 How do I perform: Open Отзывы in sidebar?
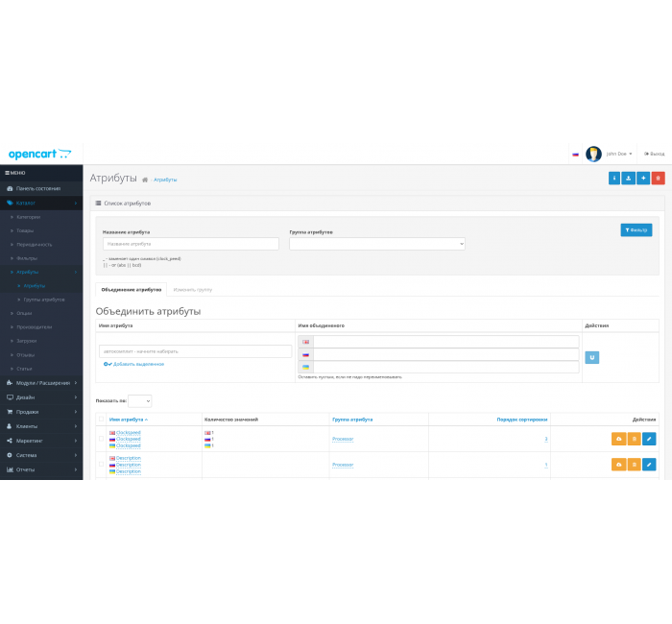25,355
